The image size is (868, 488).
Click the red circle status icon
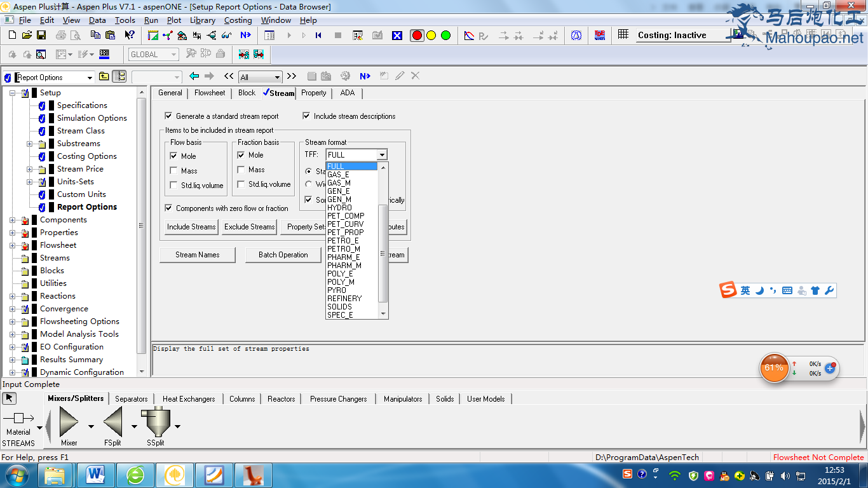pyautogui.click(x=417, y=36)
